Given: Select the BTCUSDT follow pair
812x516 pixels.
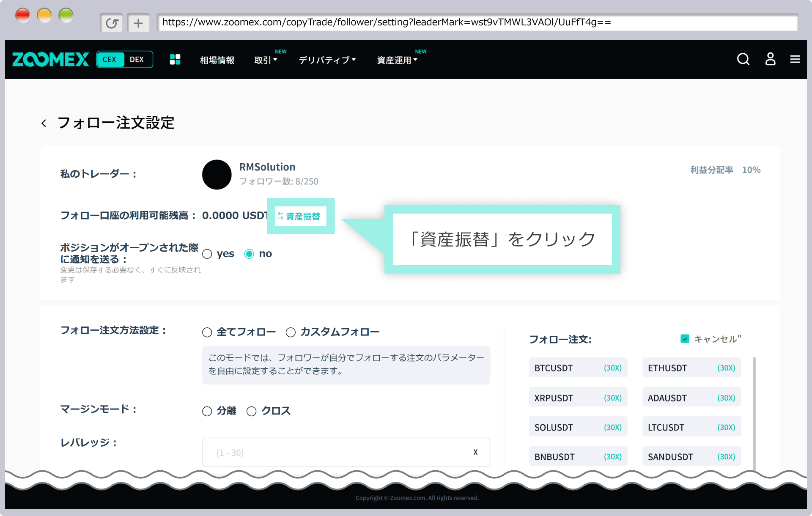Looking at the screenshot, I should pos(578,368).
